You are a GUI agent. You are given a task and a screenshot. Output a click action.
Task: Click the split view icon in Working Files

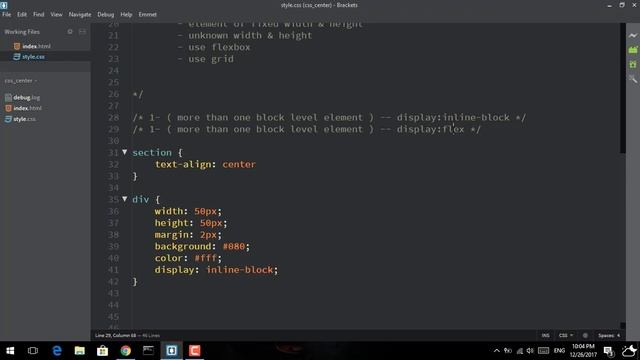click(x=82, y=31)
